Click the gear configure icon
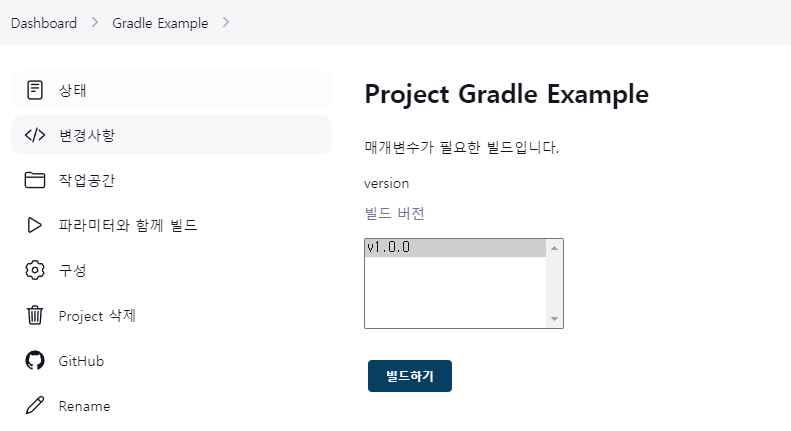Viewport: 791px width, 431px height. 35,270
